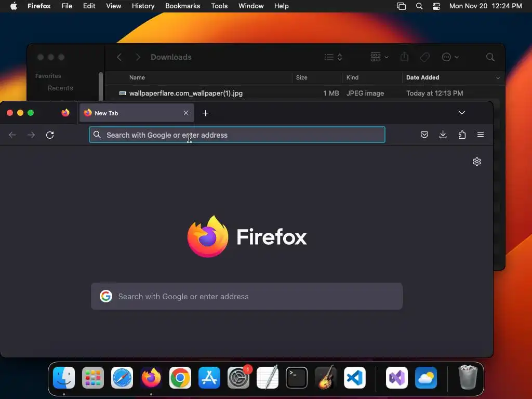Viewport: 532px width, 399px height.
Task: Reload the current Firefox page
Action: point(50,135)
